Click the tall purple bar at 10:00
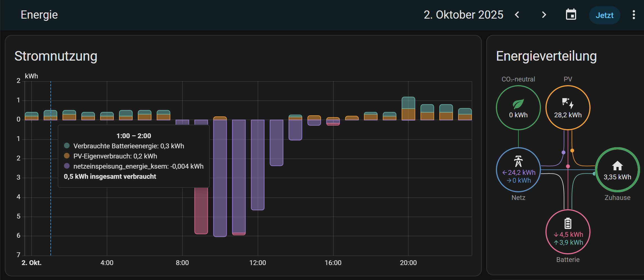 [220, 178]
